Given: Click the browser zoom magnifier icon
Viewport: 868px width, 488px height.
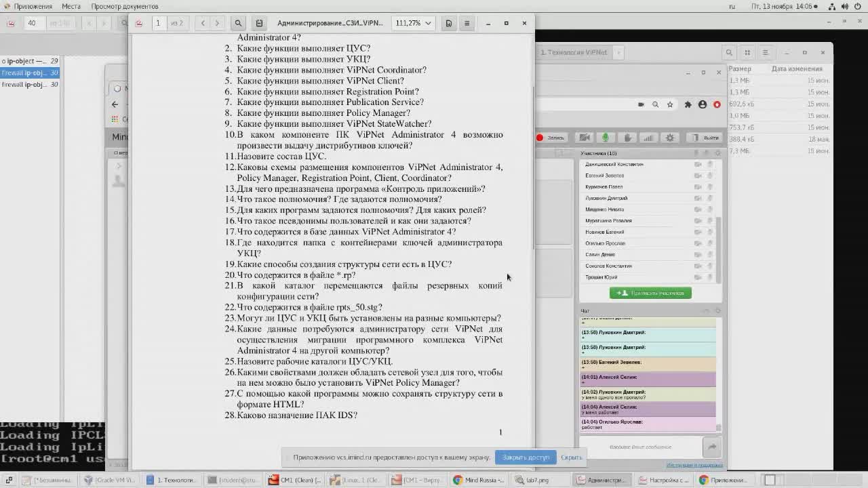Looking at the screenshot, I should point(655,104).
